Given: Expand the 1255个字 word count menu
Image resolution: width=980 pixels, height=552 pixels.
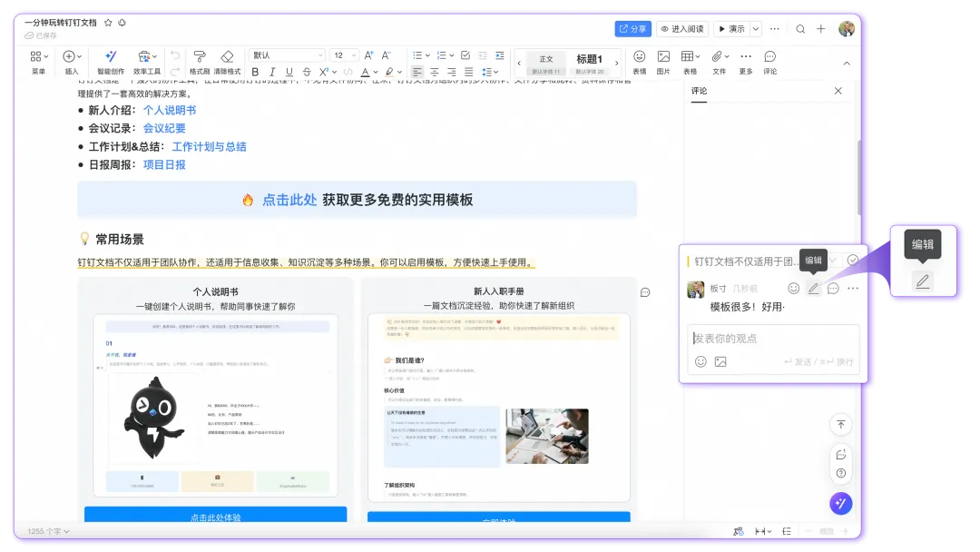Looking at the screenshot, I should 48,531.
